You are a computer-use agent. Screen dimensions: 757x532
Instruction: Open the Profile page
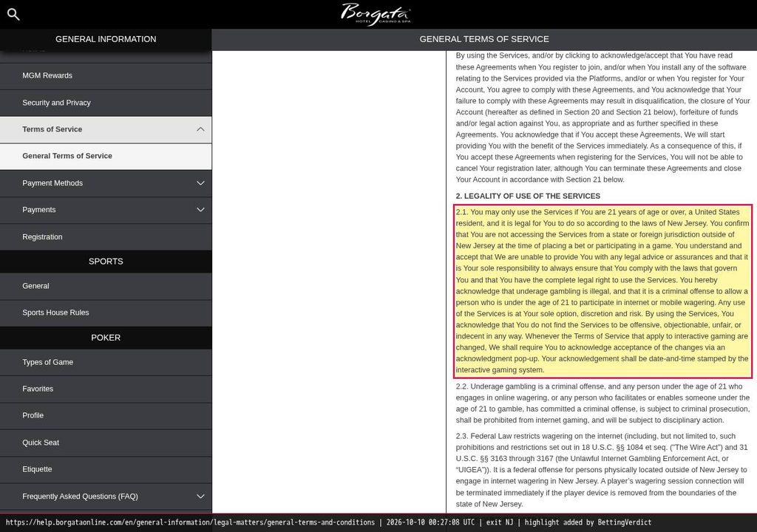coord(106,416)
